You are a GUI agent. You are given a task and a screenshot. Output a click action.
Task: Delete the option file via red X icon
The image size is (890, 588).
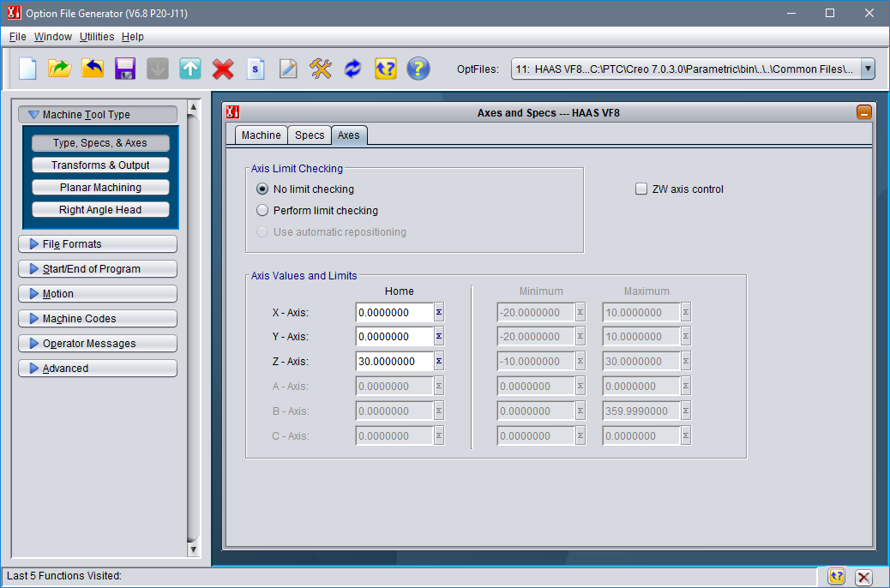(222, 69)
